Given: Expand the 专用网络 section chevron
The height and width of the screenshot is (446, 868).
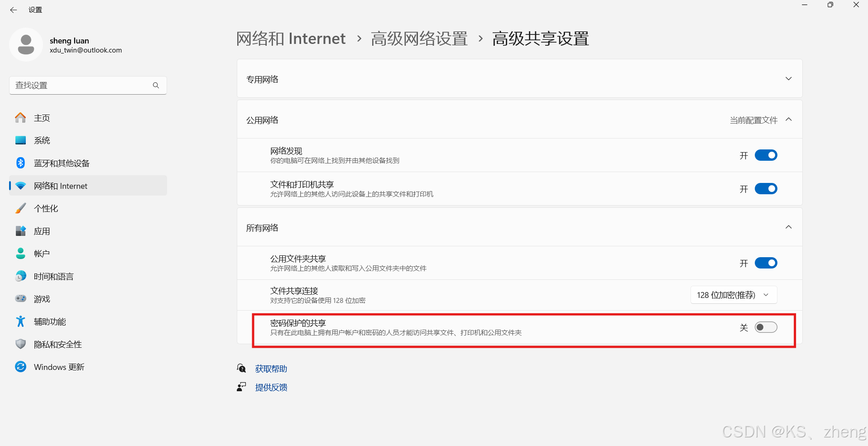Looking at the screenshot, I should [x=789, y=79].
